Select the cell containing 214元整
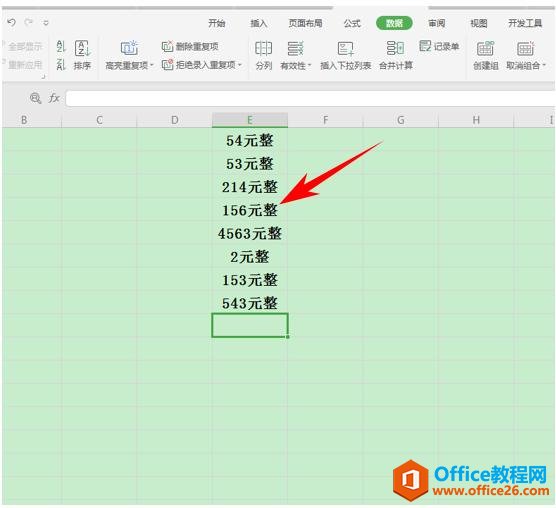The width and height of the screenshot is (556, 508). 250,187
